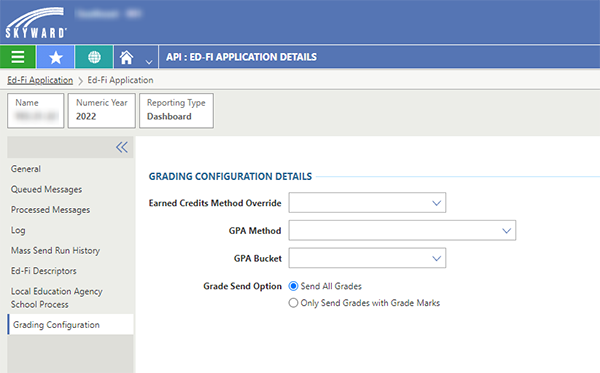Open the Log section
Screen dimensions: 600x373
coord(18,230)
